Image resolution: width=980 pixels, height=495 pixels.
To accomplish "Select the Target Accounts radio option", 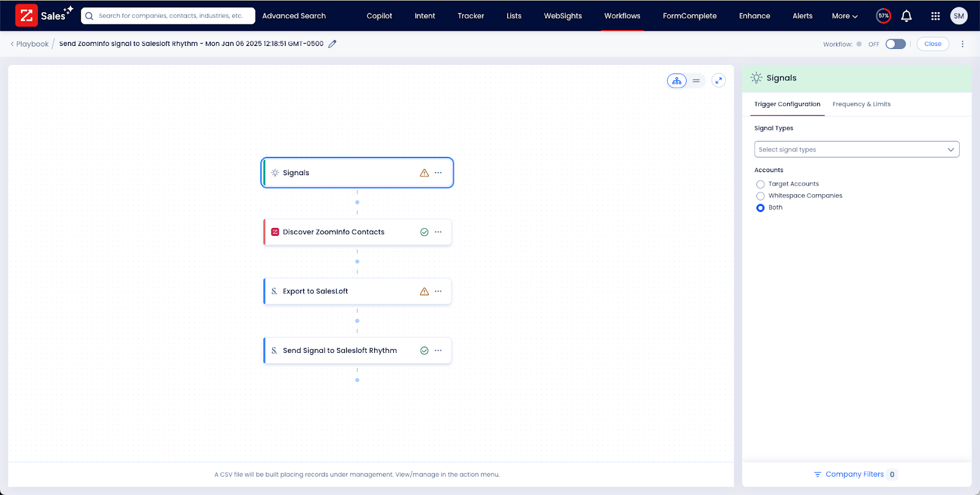I will coord(760,184).
